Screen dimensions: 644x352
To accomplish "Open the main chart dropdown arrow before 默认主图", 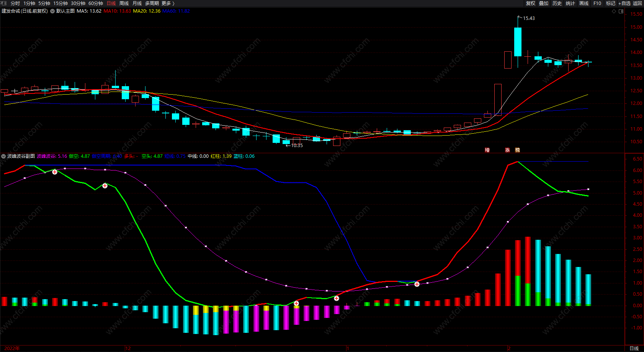I will pyautogui.click(x=52, y=11).
